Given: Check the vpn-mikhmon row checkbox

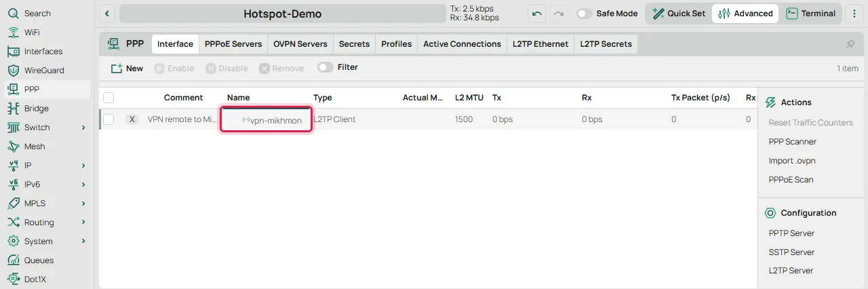Looking at the screenshot, I should (108, 119).
